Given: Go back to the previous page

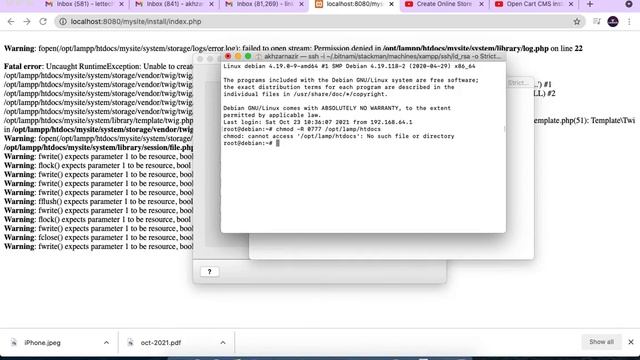Looking at the screenshot, I should 11,22.
